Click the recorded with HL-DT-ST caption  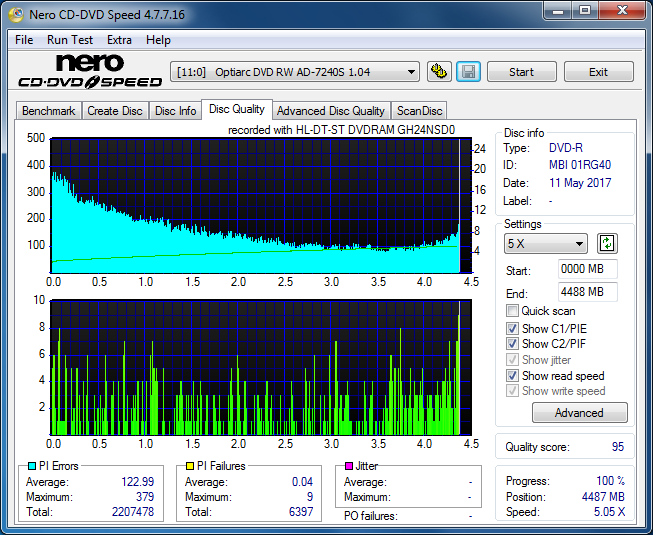pyautogui.click(x=341, y=130)
